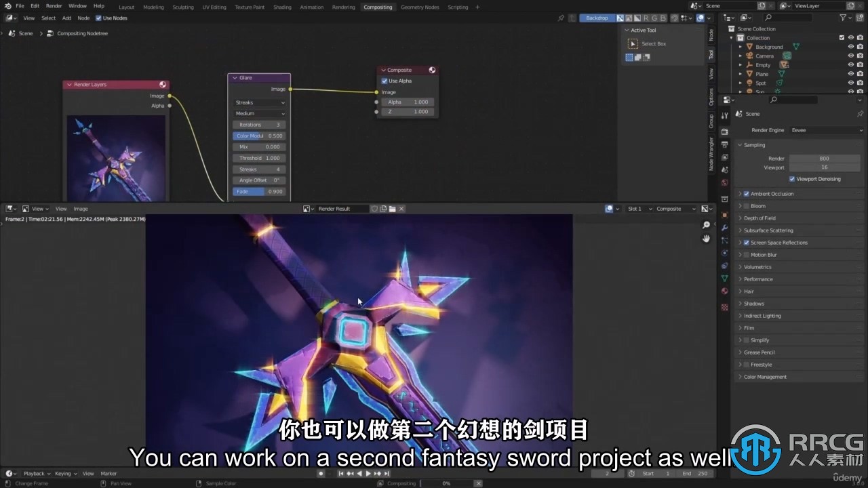Image resolution: width=868 pixels, height=488 pixels.
Task: Open the Render Engine dropdown
Action: coord(827,130)
